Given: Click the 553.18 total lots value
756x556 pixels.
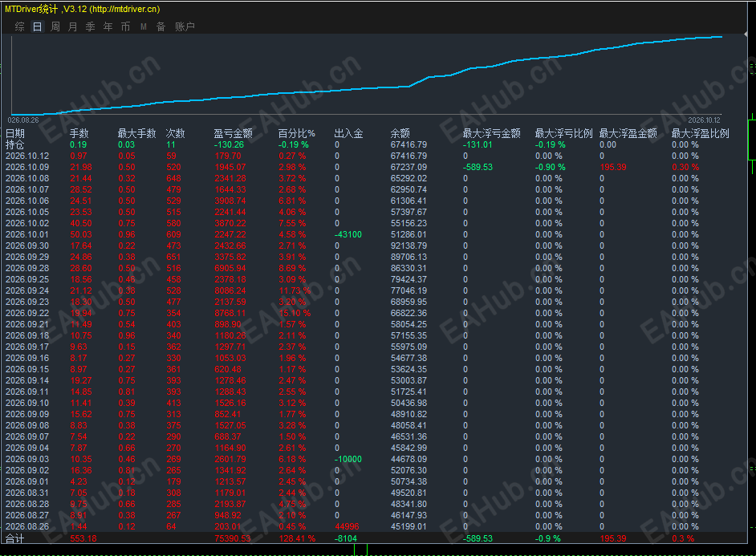Looking at the screenshot, I should [83, 538].
